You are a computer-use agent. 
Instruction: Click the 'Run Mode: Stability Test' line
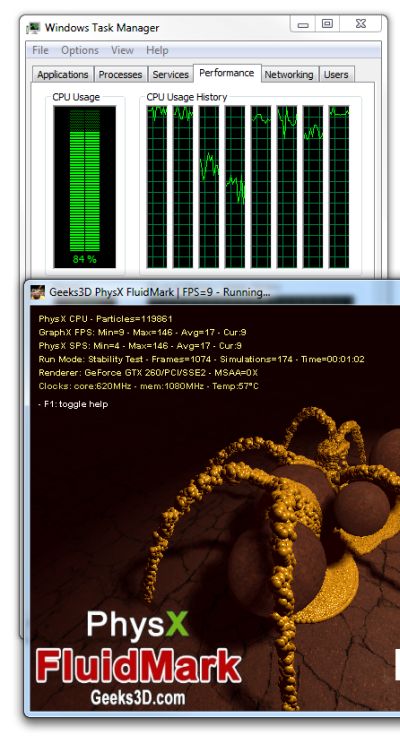tap(202, 359)
